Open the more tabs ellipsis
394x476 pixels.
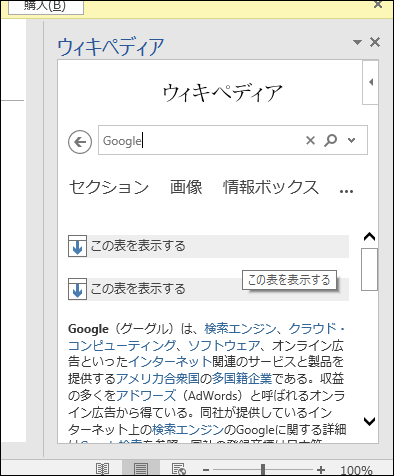coord(346,191)
